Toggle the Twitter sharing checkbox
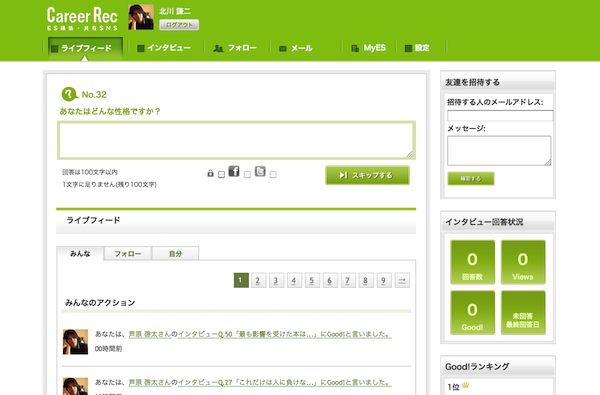600x395 pixels. 273,175
